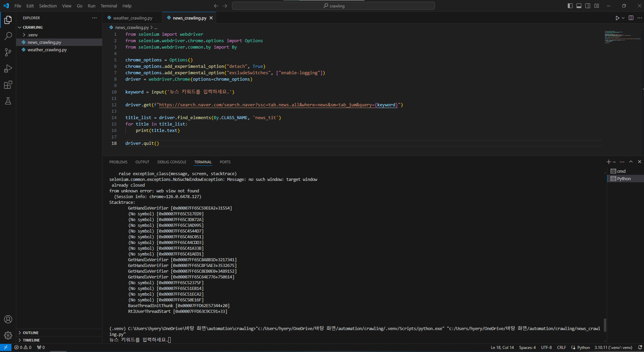This screenshot has height=352, width=644.
Task: Open terminal panel views and more actions
Action: pos(622,162)
